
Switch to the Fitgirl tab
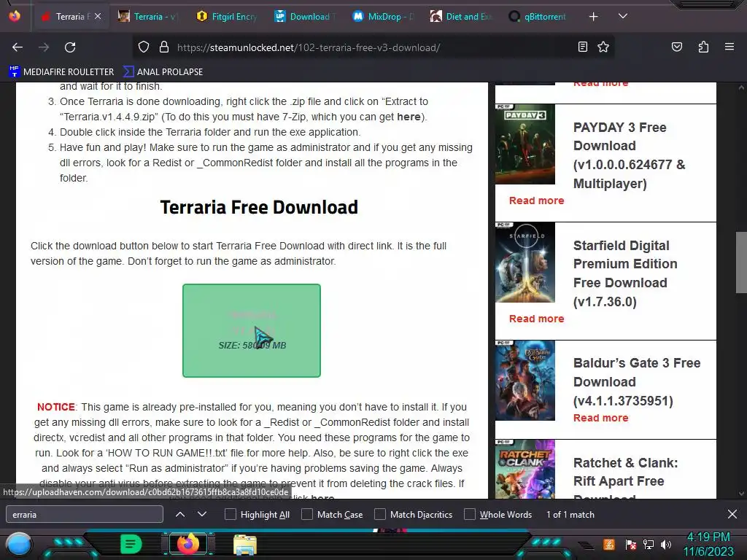click(226, 16)
